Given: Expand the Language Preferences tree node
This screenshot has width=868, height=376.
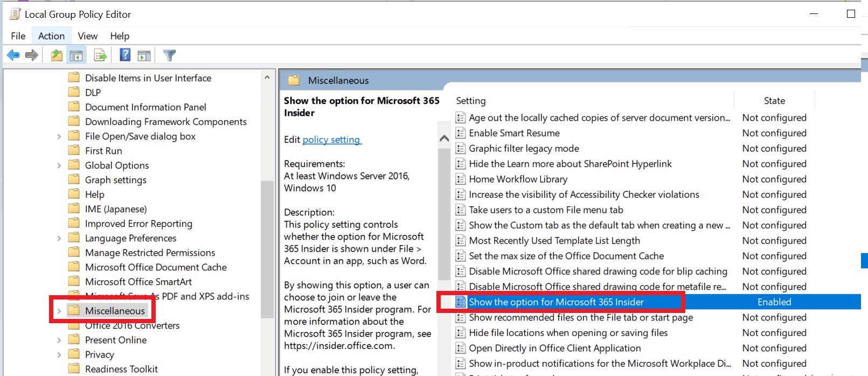Looking at the screenshot, I should coord(59,238).
